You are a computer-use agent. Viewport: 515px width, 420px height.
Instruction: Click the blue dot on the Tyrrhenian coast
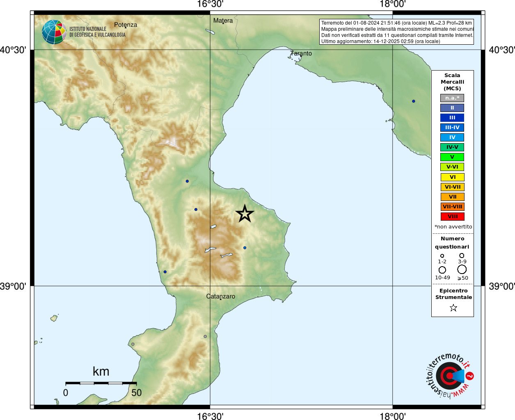point(165,272)
